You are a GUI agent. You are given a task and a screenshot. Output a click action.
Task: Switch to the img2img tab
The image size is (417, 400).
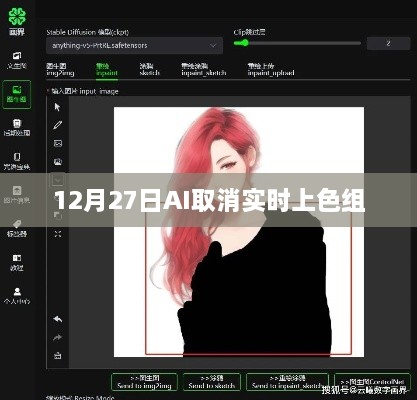point(60,69)
